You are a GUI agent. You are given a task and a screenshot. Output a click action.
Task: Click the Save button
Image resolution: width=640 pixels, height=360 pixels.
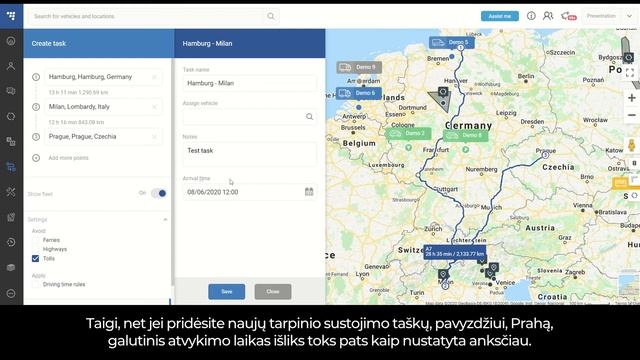227,291
